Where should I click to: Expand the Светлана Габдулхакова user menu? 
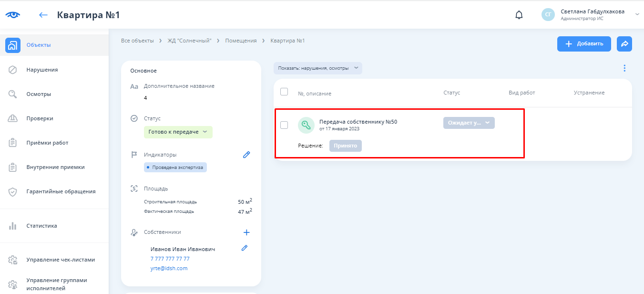(637, 15)
